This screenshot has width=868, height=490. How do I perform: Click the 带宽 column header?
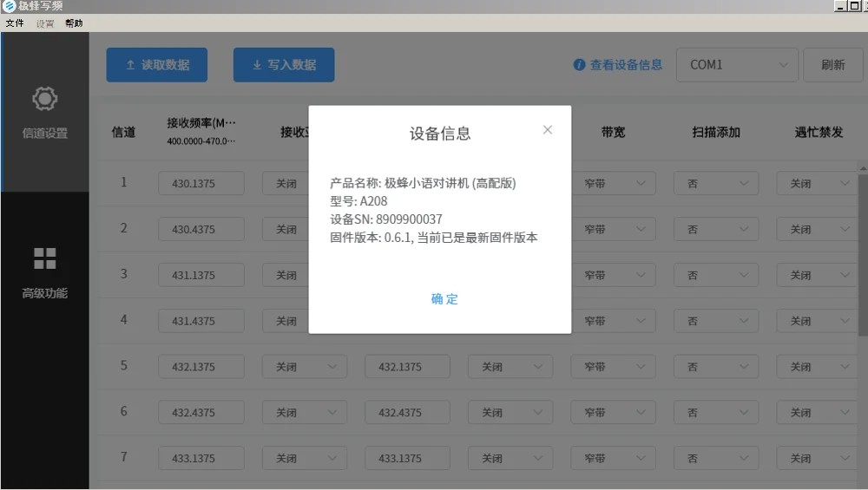614,132
